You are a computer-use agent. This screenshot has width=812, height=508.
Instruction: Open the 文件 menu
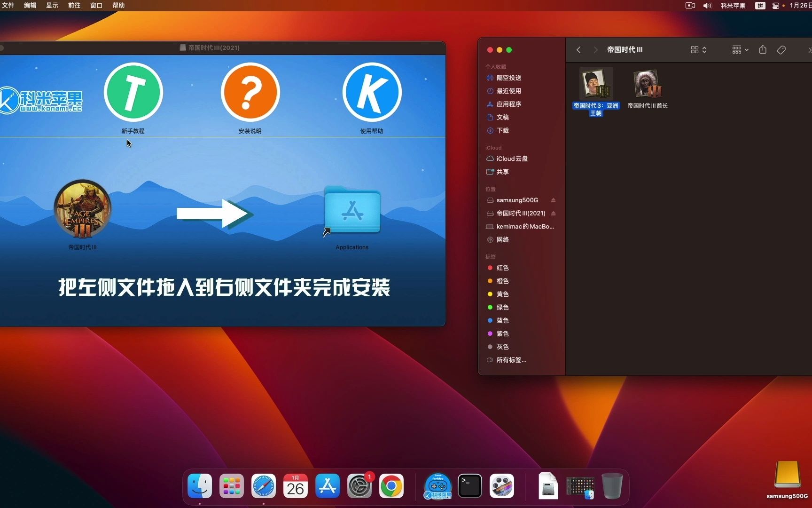(8, 5)
